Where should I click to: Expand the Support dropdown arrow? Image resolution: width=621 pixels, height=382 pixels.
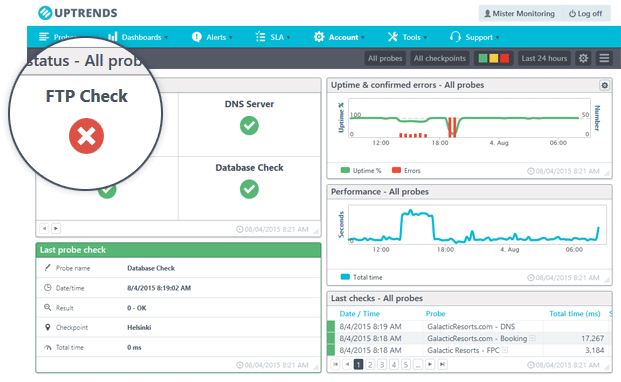tap(497, 38)
